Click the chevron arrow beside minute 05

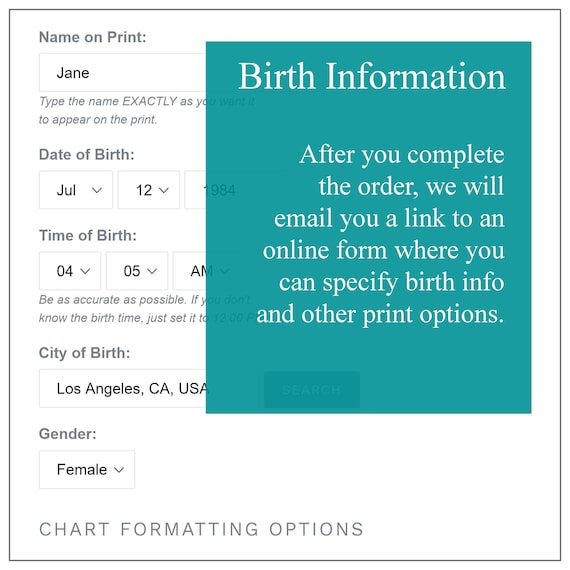click(x=152, y=271)
